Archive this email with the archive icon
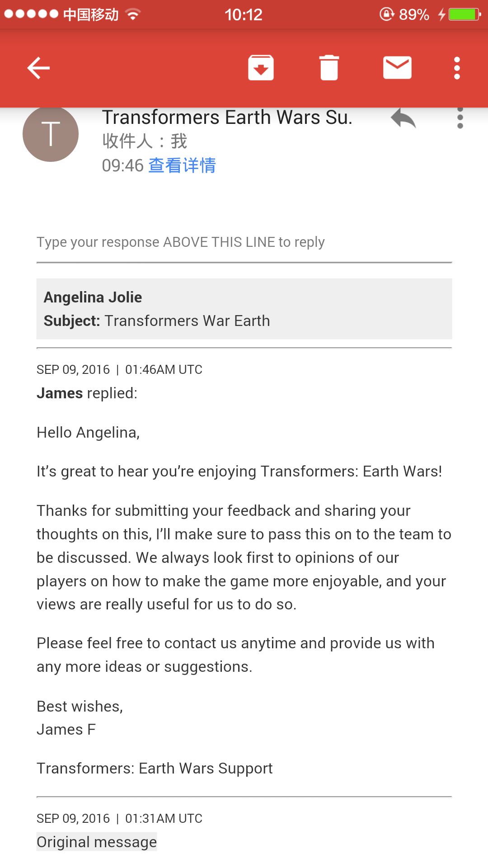Viewport: 488px width, 868px height. pyautogui.click(x=261, y=68)
